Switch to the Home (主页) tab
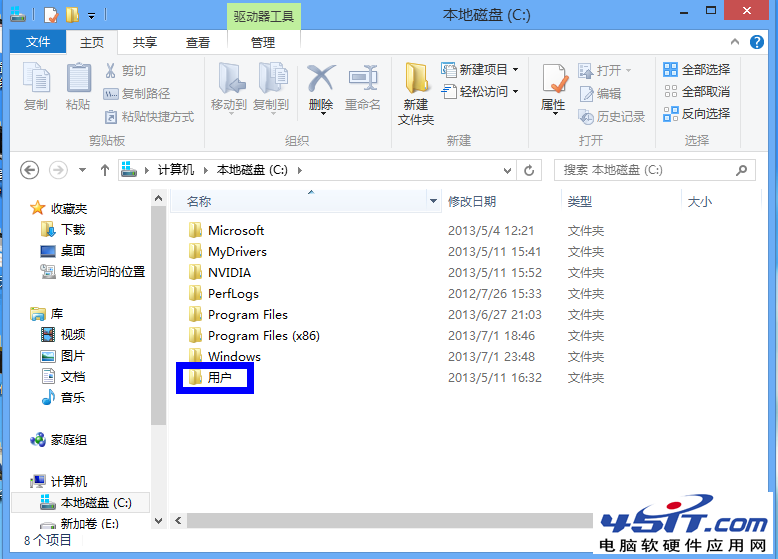Screen dimensions: 778x559 point(92,43)
